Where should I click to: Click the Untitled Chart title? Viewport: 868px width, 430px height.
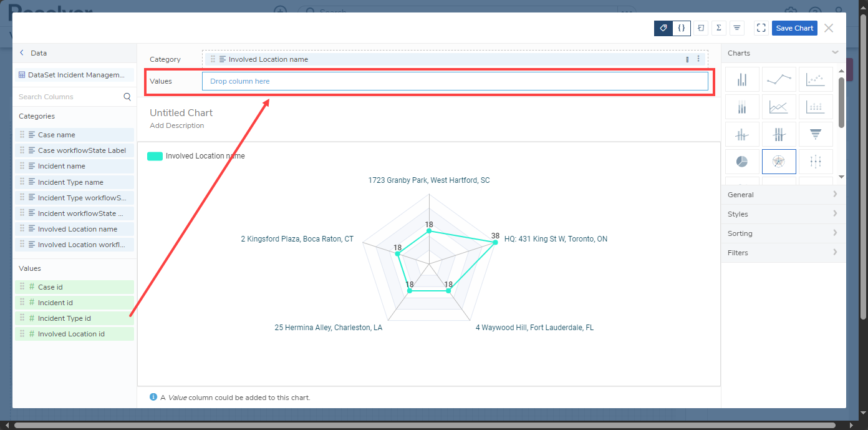click(181, 113)
